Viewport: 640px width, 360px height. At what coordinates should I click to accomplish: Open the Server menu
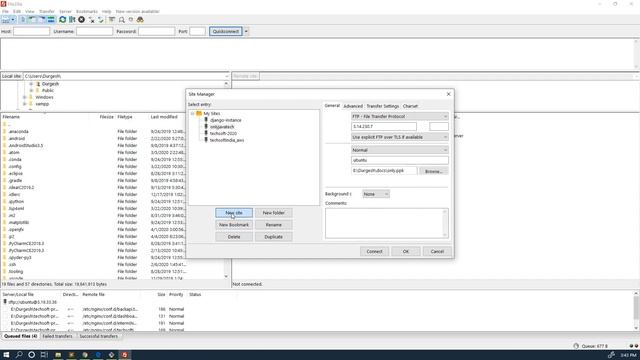pos(65,11)
